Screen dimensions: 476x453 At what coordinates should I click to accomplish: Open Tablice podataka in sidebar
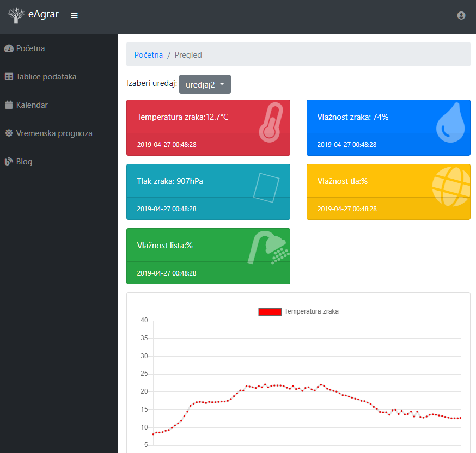(46, 77)
